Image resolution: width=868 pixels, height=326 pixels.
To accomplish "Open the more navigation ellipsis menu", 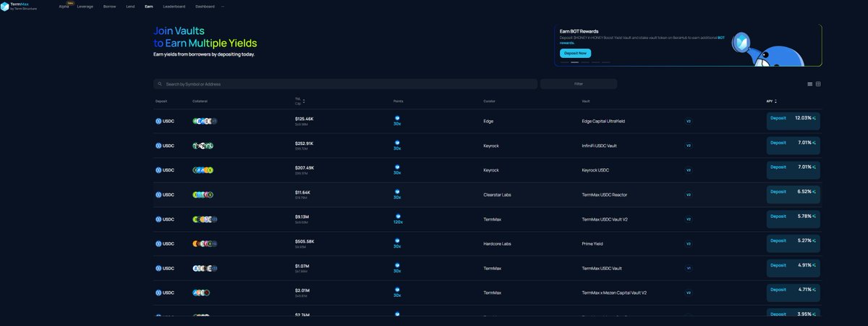I will click(223, 6).
